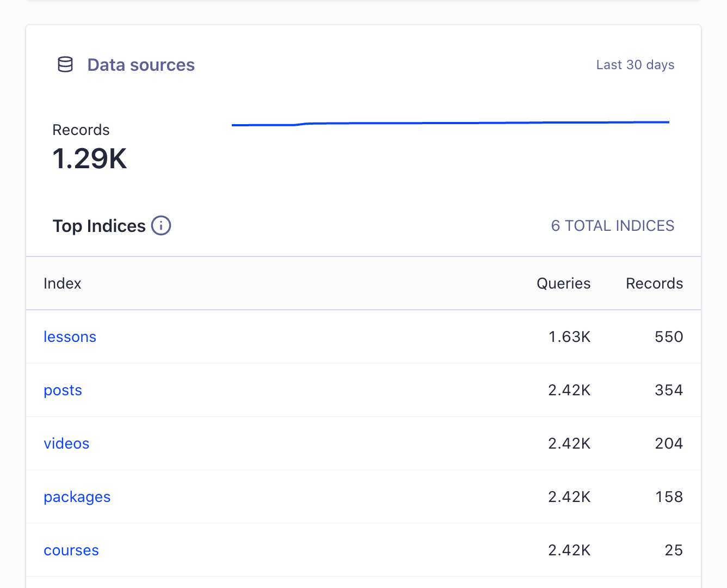Select the 1.63K queries value for lessons
The image size is (727, 588).
570,336
